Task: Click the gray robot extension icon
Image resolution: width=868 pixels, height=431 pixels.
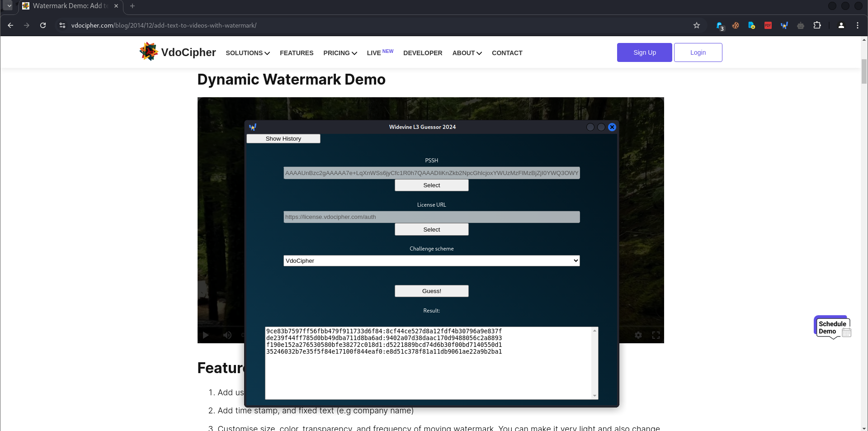Action: (x=801, y=25)
